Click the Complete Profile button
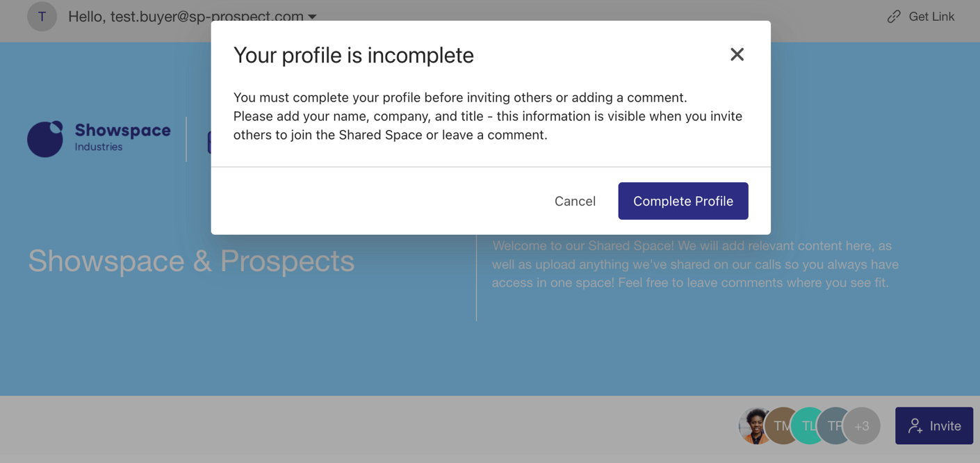This screenshot has width=980, height=463. (683, 201)
